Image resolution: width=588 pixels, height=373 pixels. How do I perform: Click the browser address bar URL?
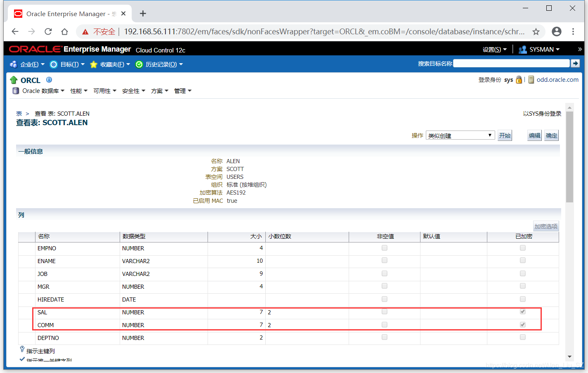coord(324,32)
